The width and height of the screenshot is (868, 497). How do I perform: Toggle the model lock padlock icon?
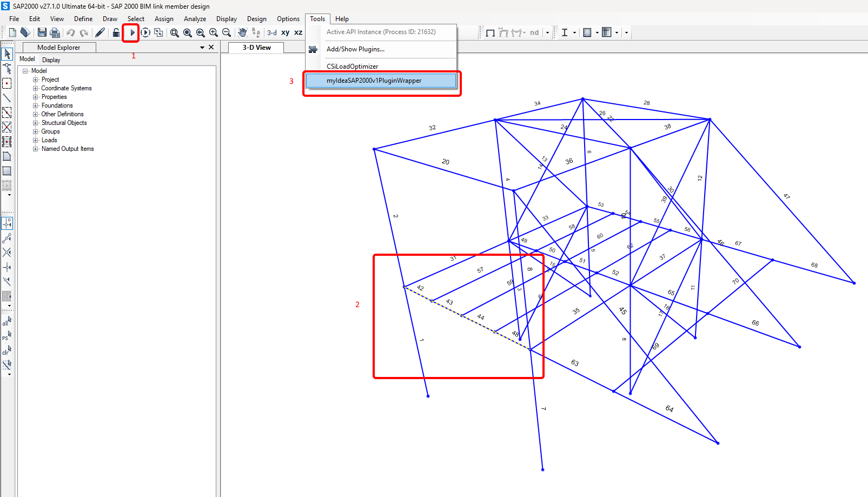click(116, 32)
